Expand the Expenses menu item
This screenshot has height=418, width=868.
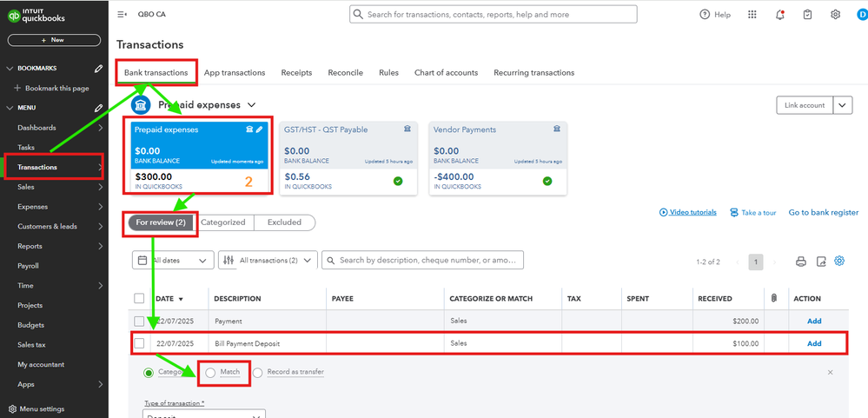coord(100,207)
